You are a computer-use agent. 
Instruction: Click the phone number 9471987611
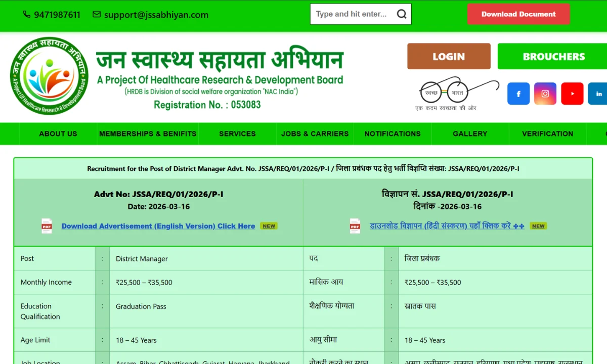coord(57,15)
